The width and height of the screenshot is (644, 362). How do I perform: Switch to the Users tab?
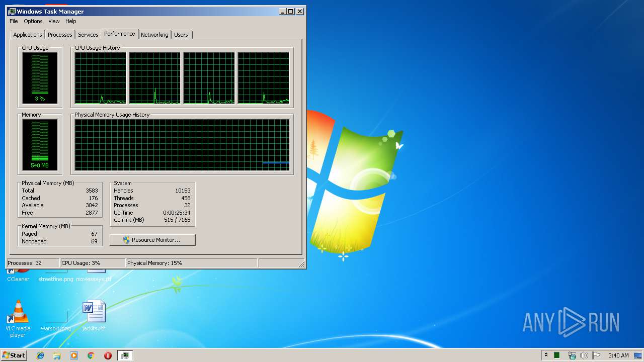pos(181,35)
